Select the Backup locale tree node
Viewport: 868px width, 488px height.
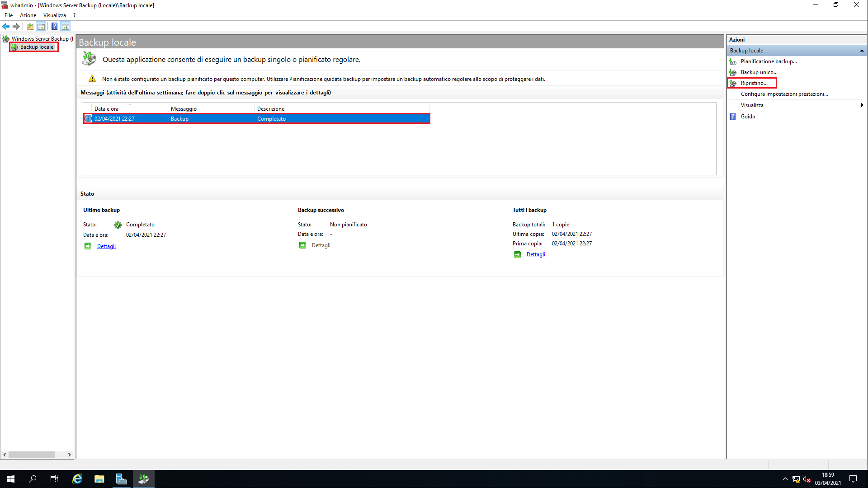click(x=37, y=47)
